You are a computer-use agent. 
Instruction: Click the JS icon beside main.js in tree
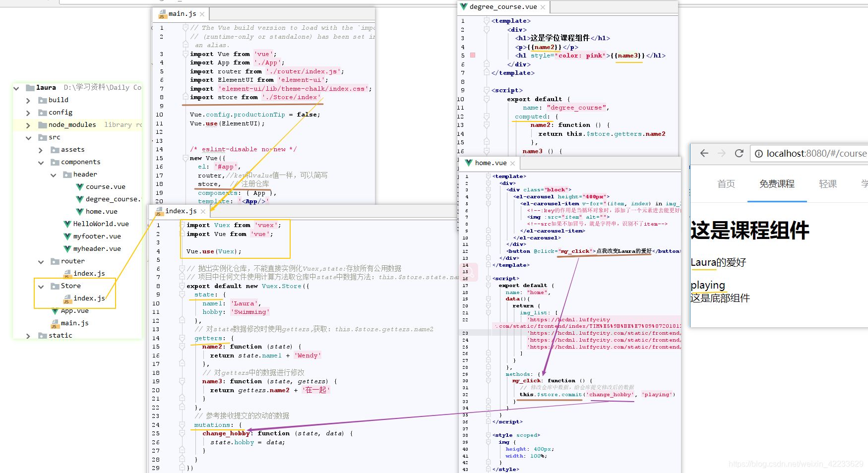[55, 324]
